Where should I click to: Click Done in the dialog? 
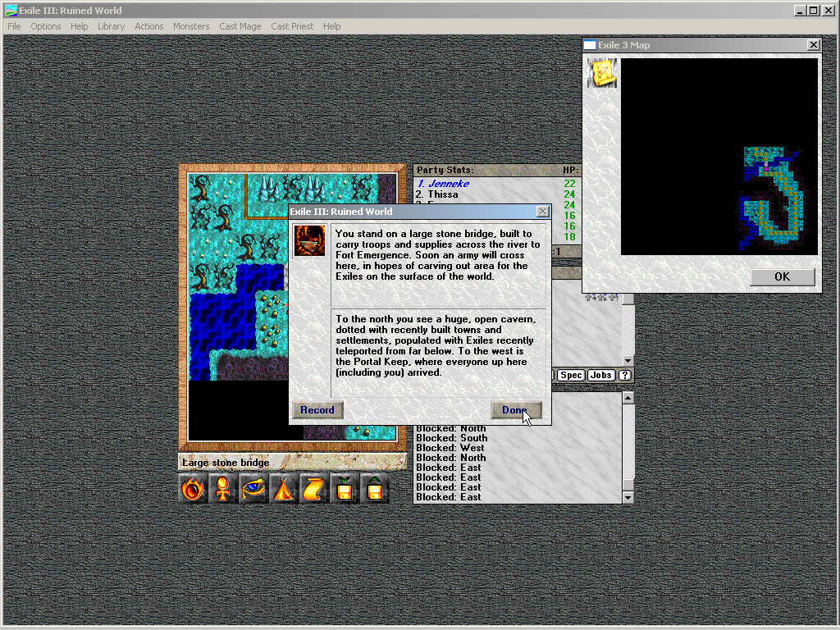(517, 410)
